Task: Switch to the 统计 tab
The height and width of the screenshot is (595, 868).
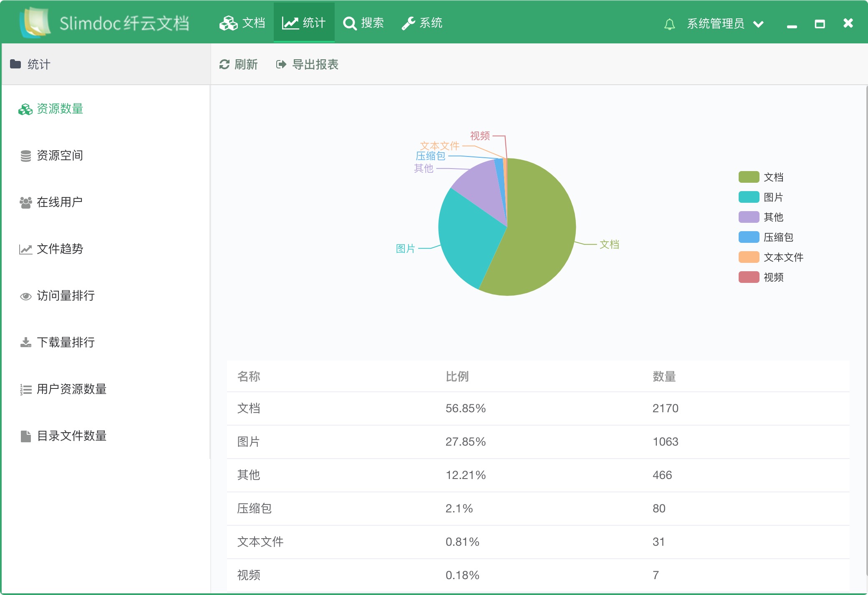Action: click(304, 23)
